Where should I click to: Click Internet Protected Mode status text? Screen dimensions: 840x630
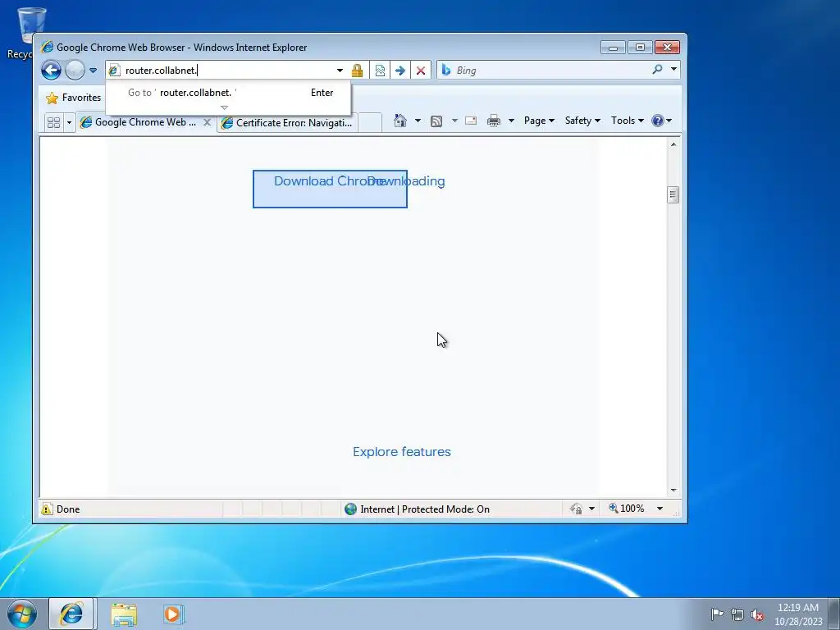425,509
